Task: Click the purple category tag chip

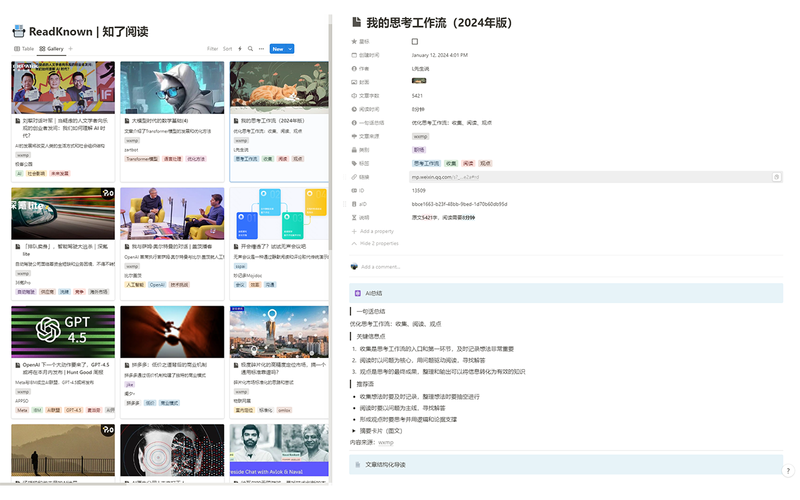Action: coord(419,150)
